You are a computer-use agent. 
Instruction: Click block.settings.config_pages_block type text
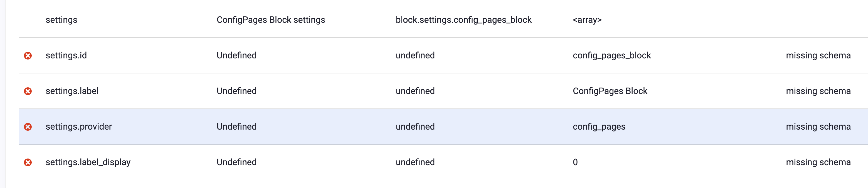pos(463,20)
